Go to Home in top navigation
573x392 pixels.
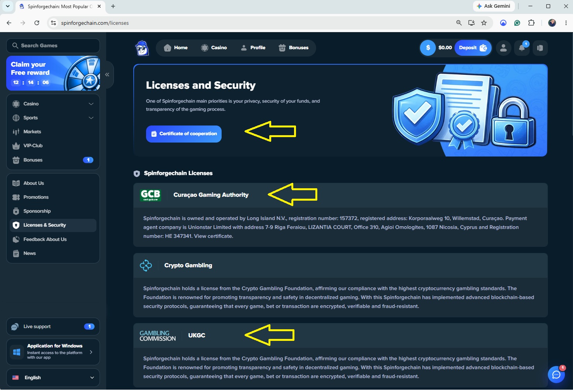[x=176, y=48]
